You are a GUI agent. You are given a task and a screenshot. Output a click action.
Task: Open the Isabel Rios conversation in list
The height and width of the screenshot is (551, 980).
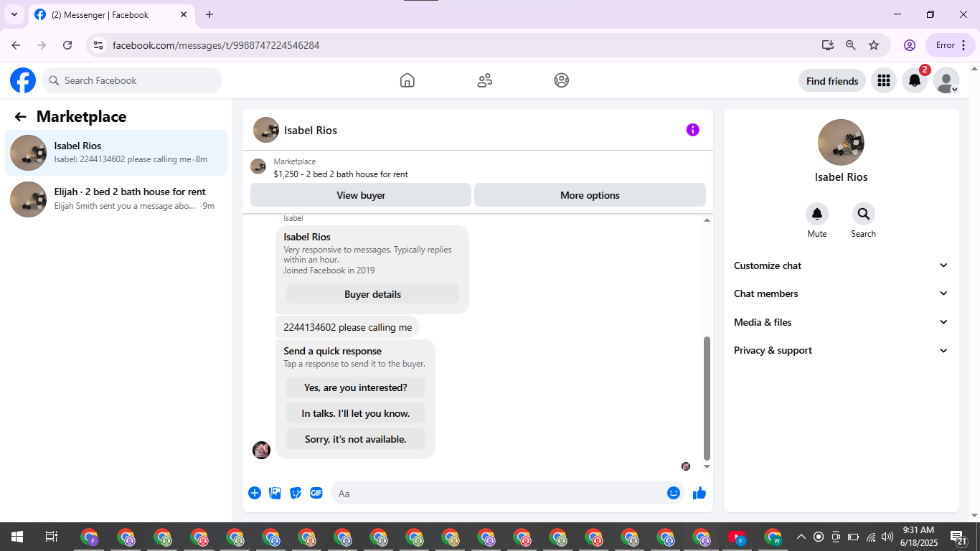pos(116,153)
